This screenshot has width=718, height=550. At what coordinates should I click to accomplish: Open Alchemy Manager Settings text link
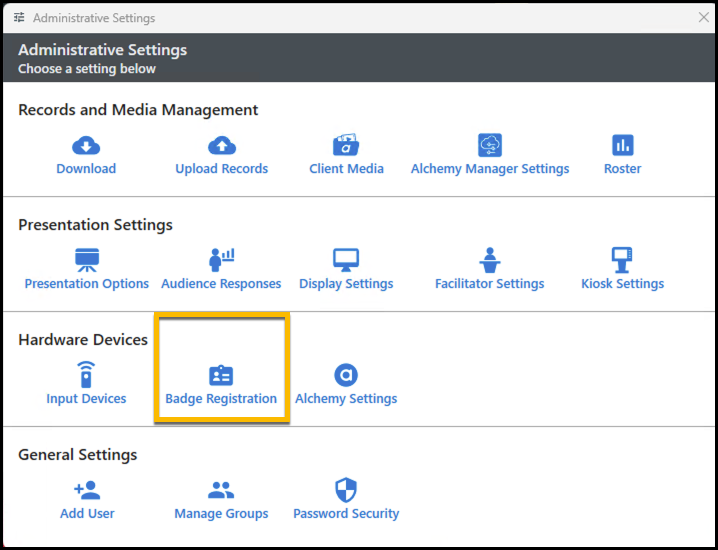(x=490, y=169)
